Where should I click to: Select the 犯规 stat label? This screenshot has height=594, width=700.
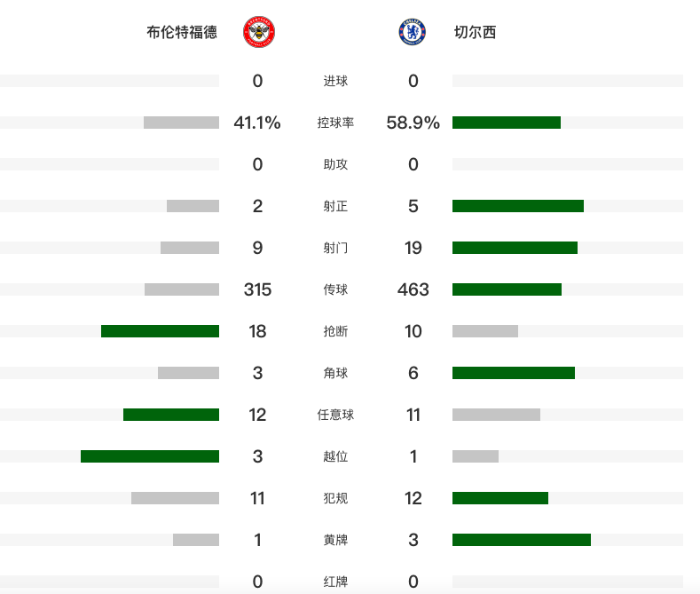click(335, 498)
